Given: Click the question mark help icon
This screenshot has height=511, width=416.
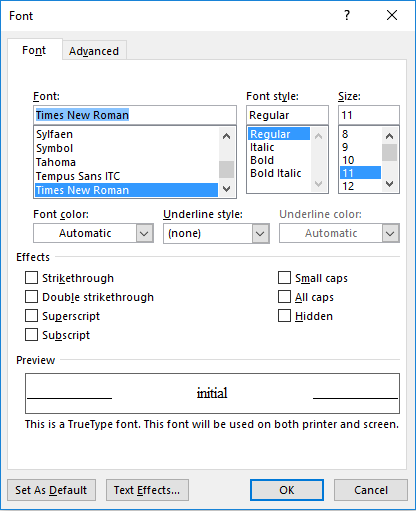Looking at the screenshot, I should pyautogui.click(x=347, y=15).
